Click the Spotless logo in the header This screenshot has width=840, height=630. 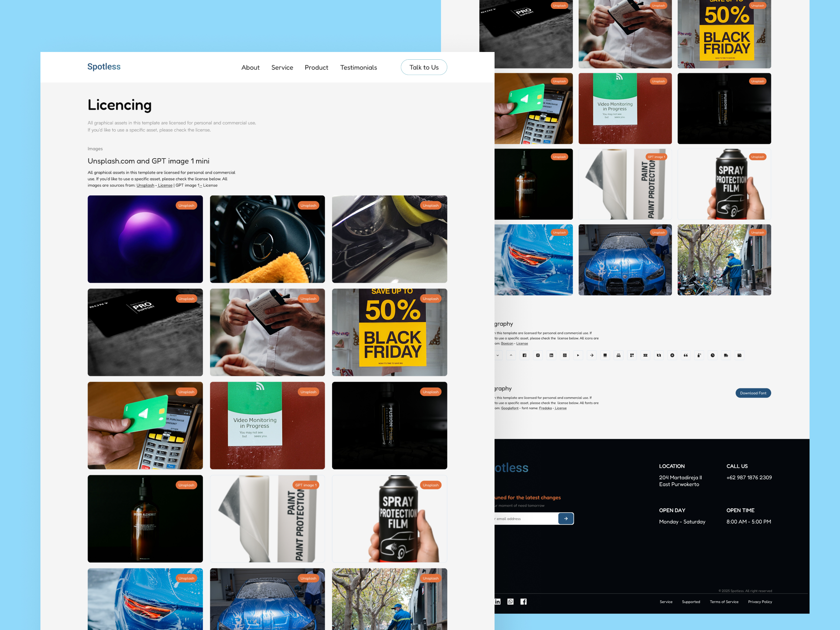(x=104, y=66)
